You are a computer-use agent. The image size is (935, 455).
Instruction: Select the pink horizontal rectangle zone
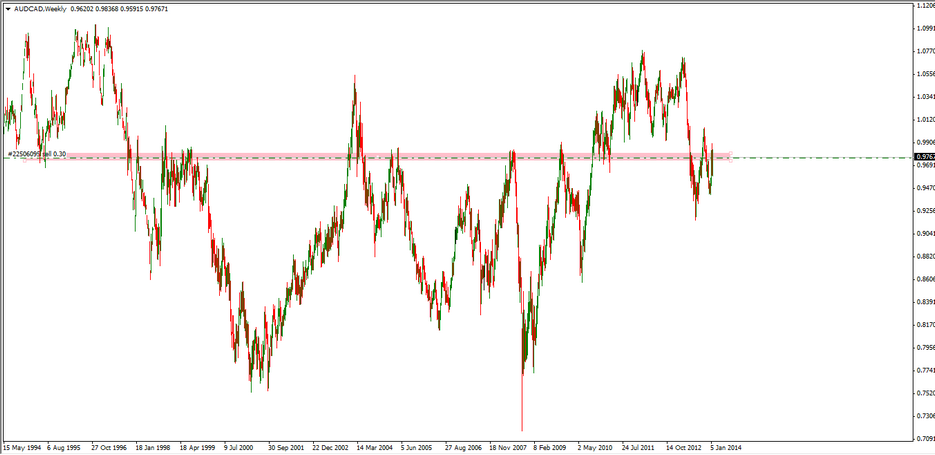pyautogui.click(x=400, y=156)
